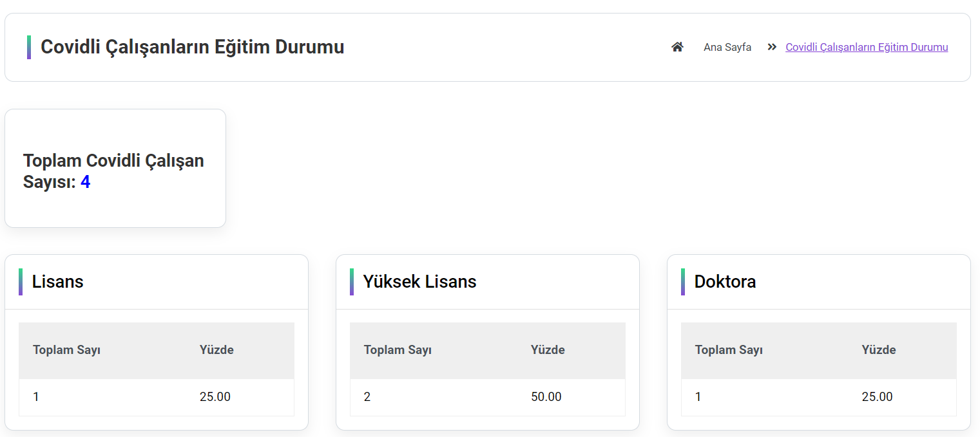Click the Covidli Çalışanların Eğitim Durumu page title
The width and height of the screenshot is (980, 437).
coord(192,46)
